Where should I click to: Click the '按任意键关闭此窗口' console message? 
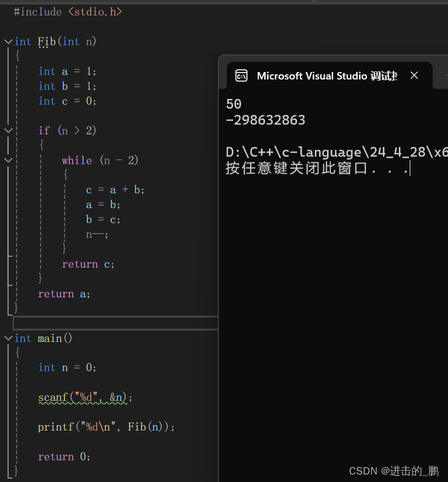(297, 169)
